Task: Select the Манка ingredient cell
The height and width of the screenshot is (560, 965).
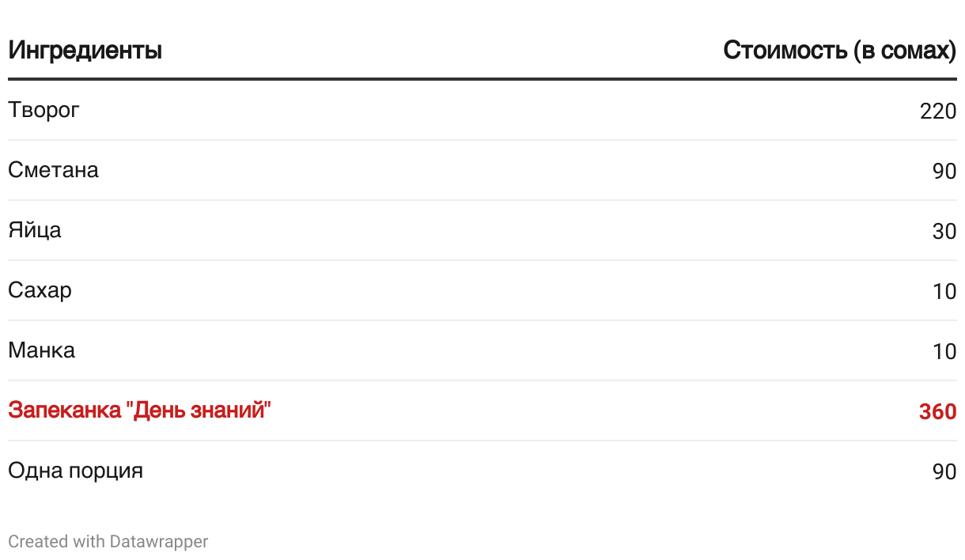Action: 42,350
